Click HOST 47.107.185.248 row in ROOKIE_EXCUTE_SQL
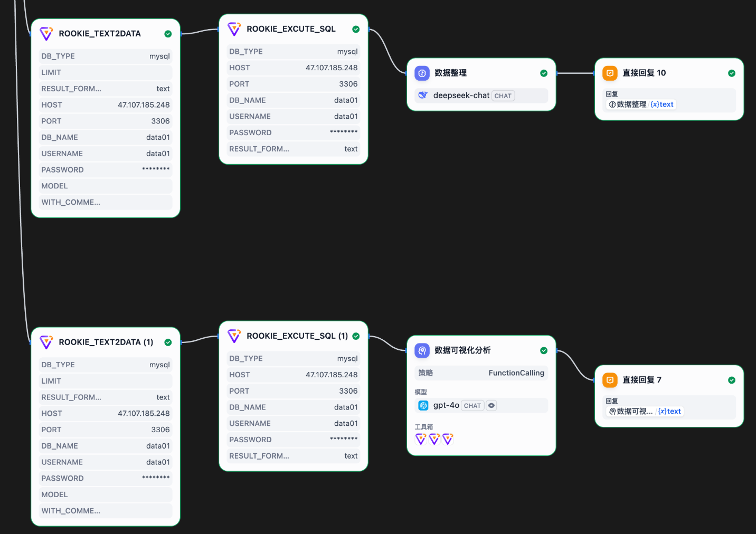 click(x=294, y=68)
